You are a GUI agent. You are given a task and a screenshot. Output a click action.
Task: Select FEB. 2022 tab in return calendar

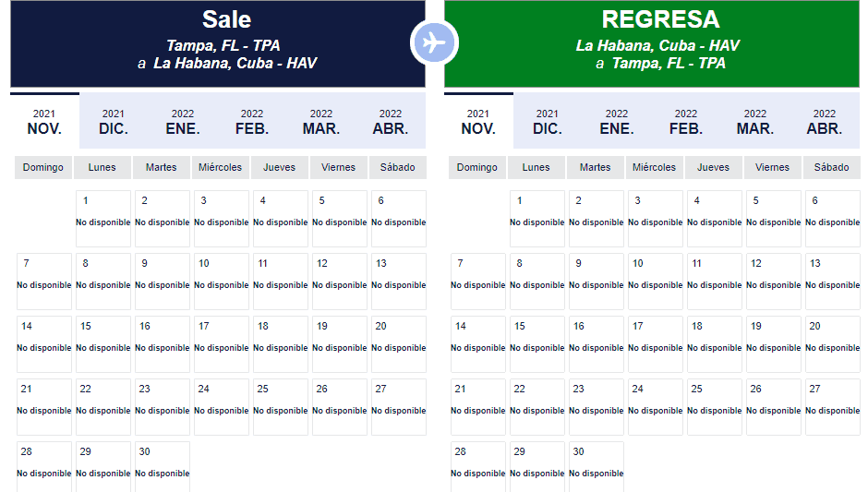click(x=686, y=121)
